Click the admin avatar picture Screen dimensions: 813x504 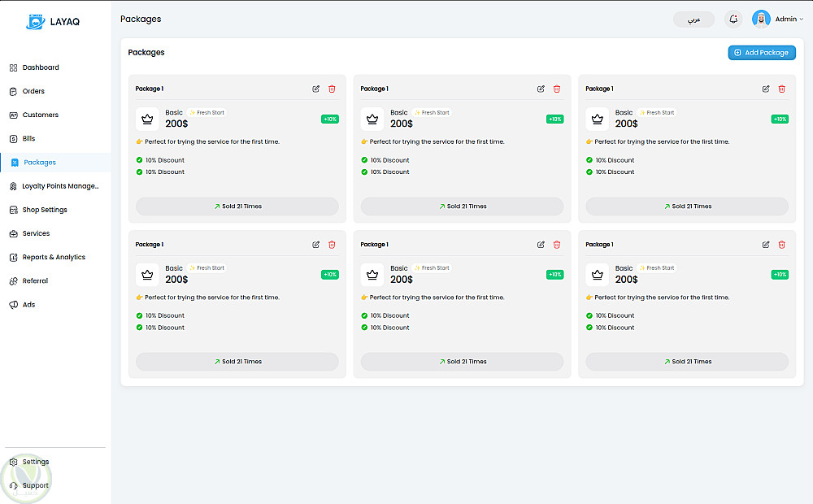tap(761, 19)
